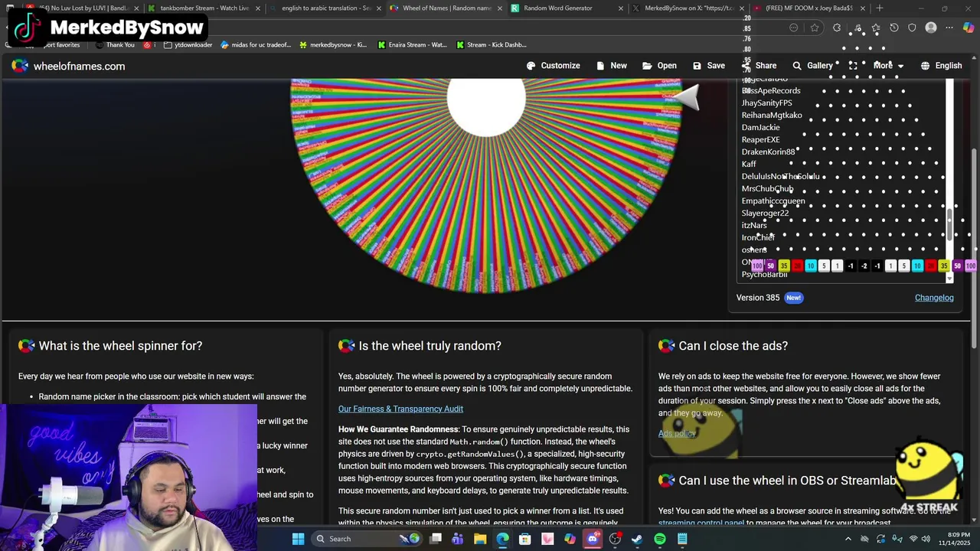The height and width of the screenshot is (551, 980).
Task: Open the browser profile avatar
Action: pyautogui.click(x=931, y=28)
